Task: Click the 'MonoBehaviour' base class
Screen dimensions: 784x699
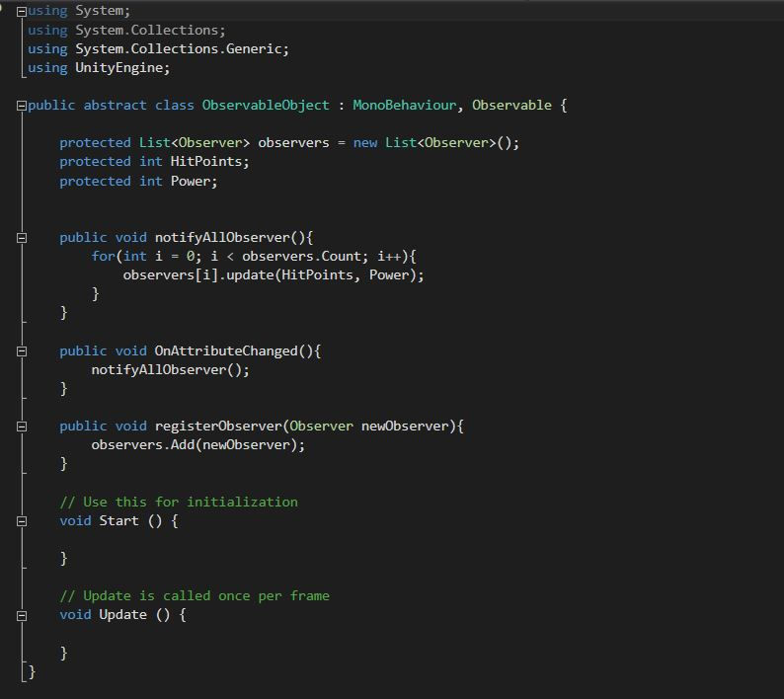Action: pos(405,105)
